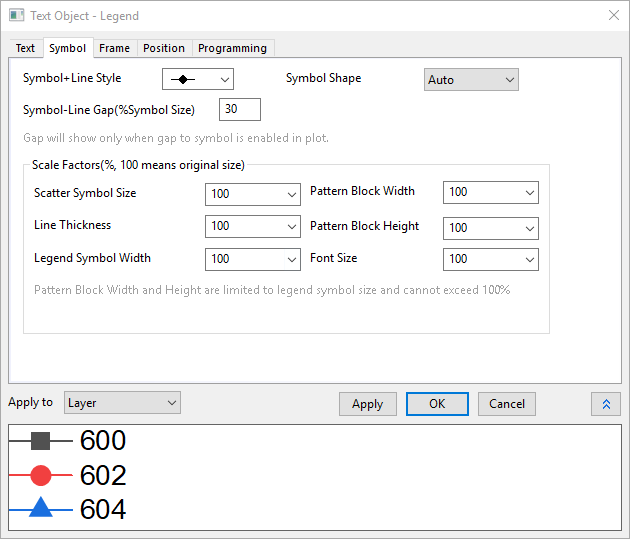The height and width of the screenshot is (539, 630).
Task: Expand Scatter Symbol Size combo box
Action: tap(253, 194)
